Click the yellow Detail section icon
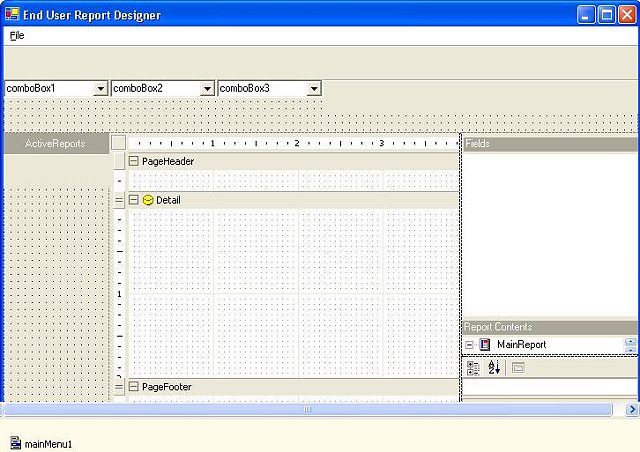 [x=148, y=200]
